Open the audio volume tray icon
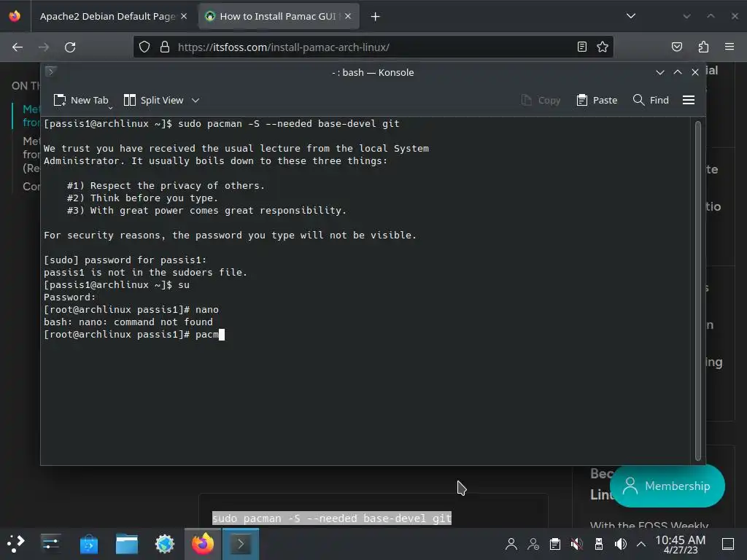 pos(620,544)
